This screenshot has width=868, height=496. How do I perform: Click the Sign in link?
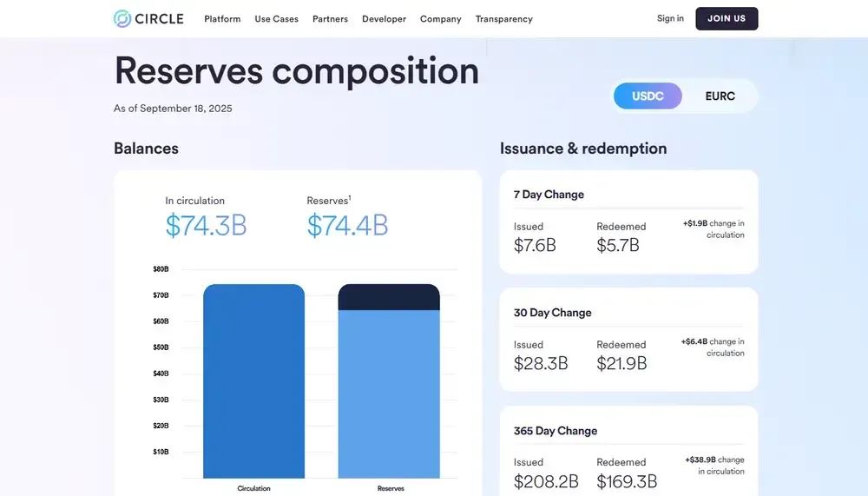pyautogui.click(x=670, y=18)
